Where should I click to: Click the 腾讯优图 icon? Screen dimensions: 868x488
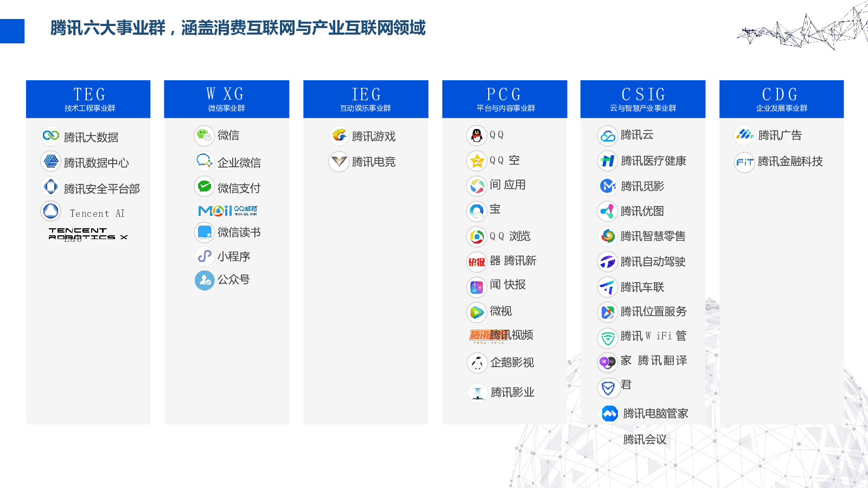click(x=608, y=211)
